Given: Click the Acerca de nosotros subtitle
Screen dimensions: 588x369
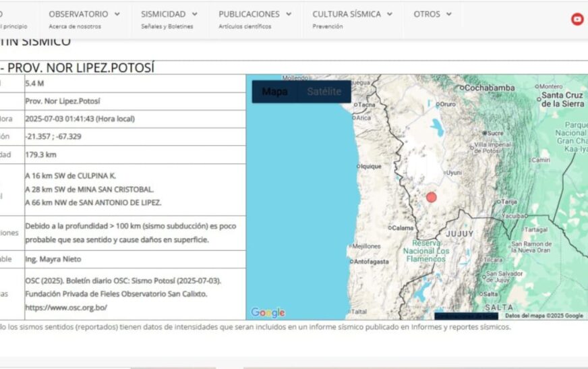Looking at the screenshot, I should [x=75, y=26].
